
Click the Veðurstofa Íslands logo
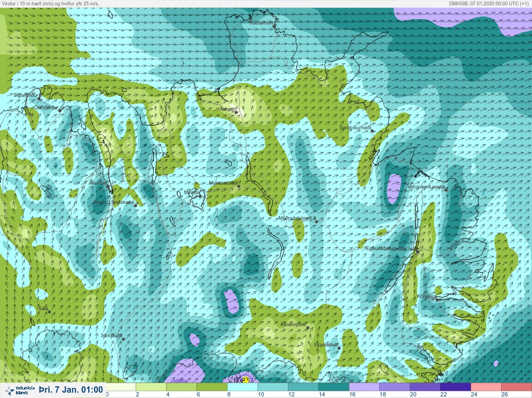point(20,390)
